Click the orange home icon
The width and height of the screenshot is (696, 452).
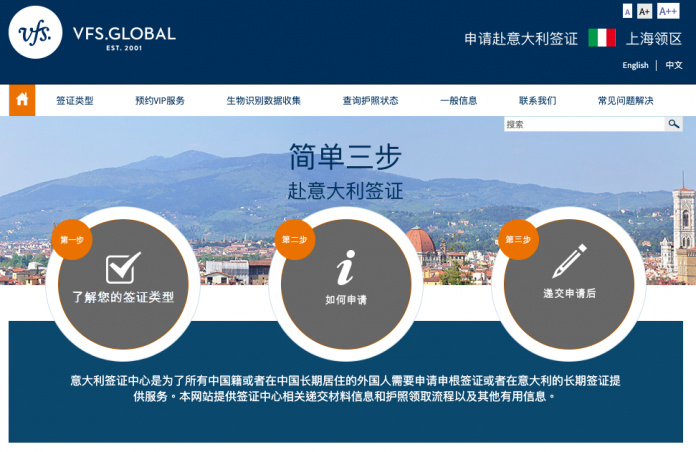click(x=22, y=100)
